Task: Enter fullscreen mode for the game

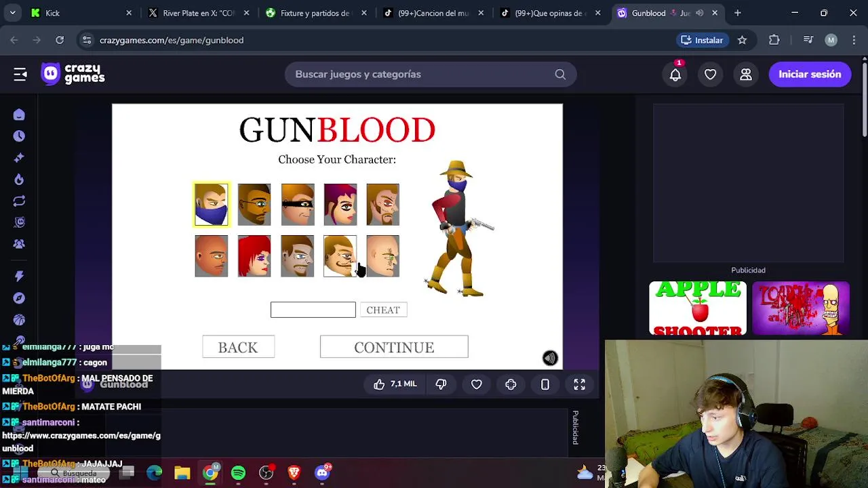Action: [580, 384]
